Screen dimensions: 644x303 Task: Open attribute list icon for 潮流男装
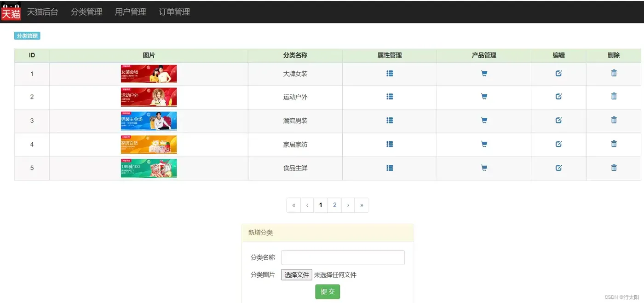tap(390, 120)
